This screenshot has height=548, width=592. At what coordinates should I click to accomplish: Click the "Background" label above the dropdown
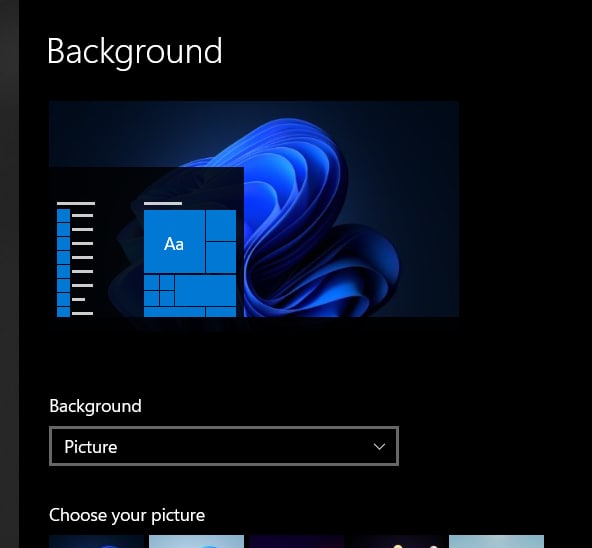click(x=95, y=406)
